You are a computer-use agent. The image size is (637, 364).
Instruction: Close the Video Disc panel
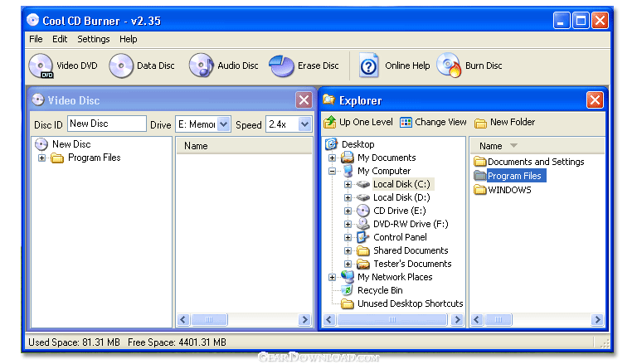[x=304, y=100]
